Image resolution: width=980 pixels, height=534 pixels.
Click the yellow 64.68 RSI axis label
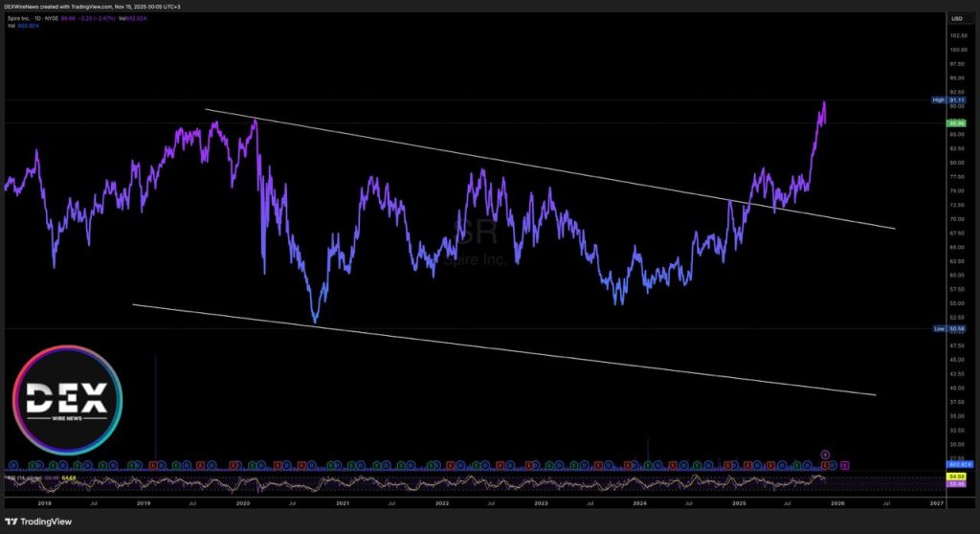(x=957, y=477)
